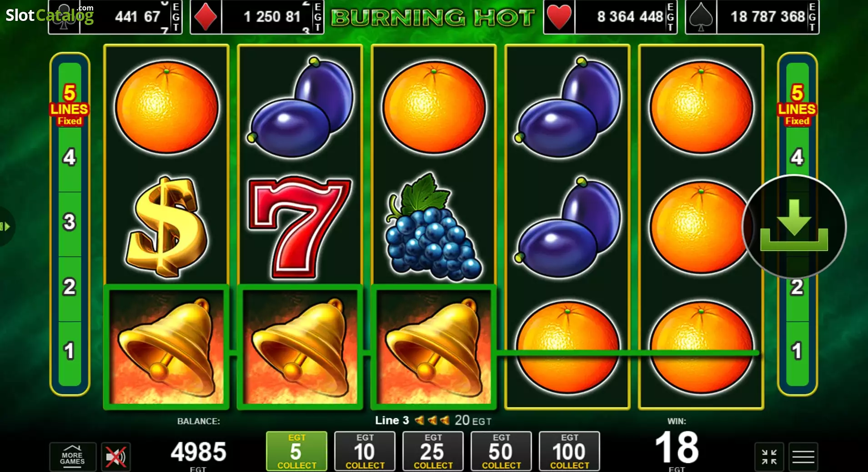
Task: Click the green collect download icon
Action: (794, 226)
